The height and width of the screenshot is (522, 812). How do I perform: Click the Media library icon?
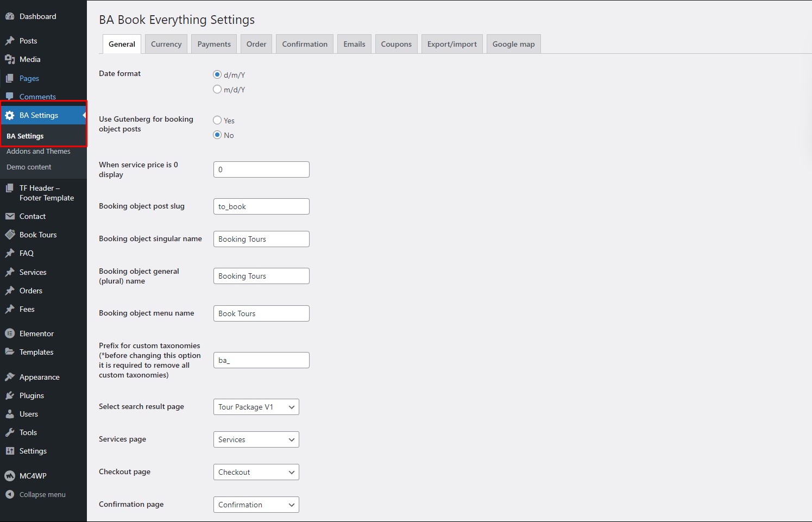(10, 59)
